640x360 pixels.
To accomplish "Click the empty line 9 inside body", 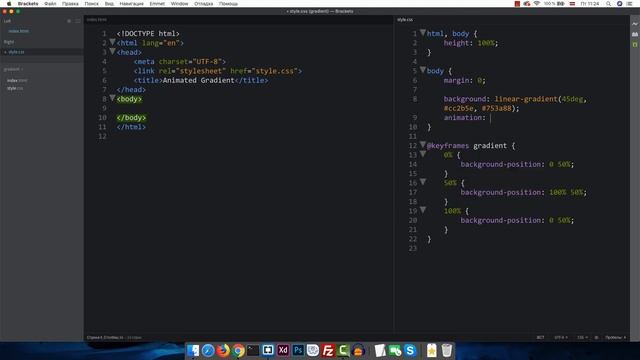I will (253, 108).
